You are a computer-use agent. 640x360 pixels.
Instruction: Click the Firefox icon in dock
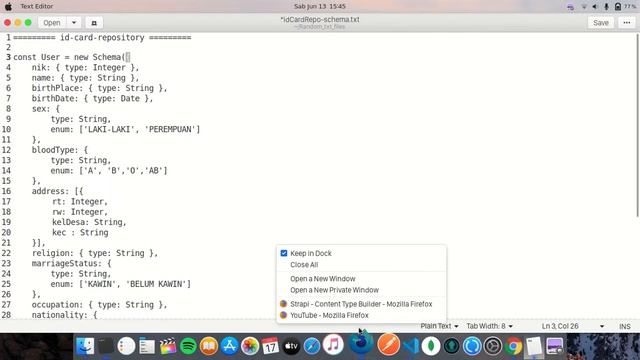click(361, 343)
